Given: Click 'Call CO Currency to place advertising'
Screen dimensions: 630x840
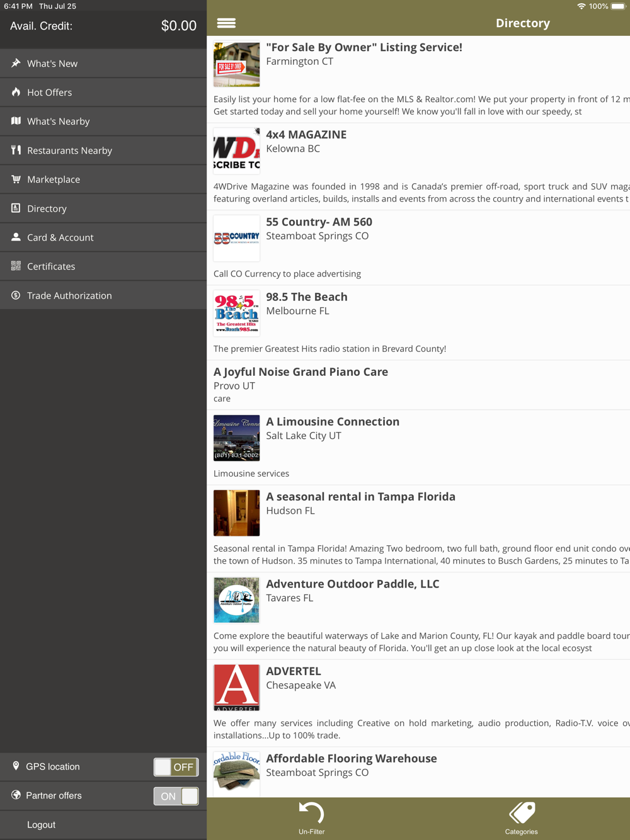Looking at the screenshot, I should (x=287, y=273).
